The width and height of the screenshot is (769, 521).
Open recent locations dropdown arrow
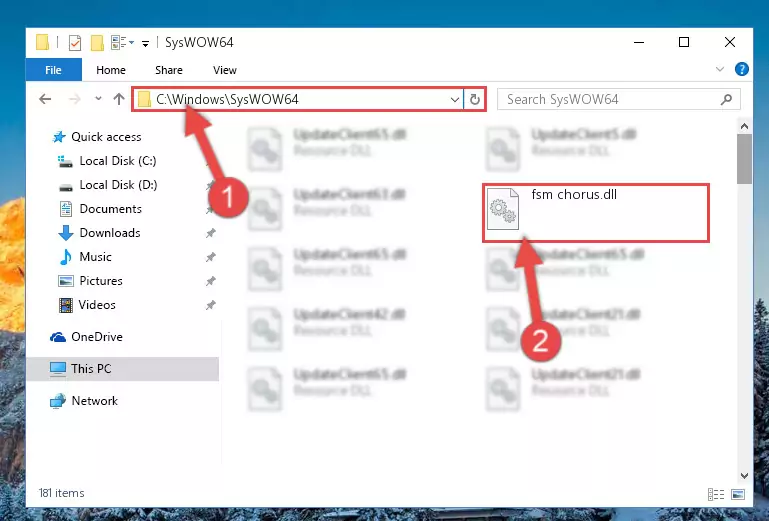98,99
